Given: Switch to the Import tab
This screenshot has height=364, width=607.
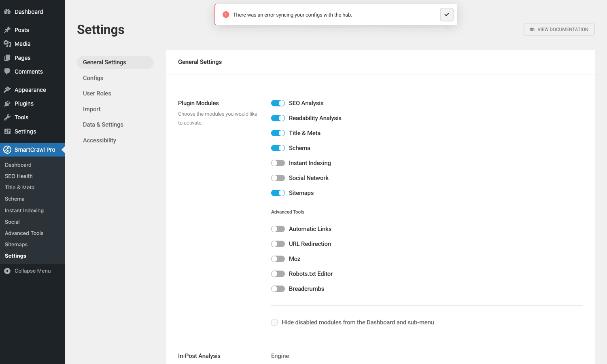Looking at the screenshot, I should click(x=115, y=109).
